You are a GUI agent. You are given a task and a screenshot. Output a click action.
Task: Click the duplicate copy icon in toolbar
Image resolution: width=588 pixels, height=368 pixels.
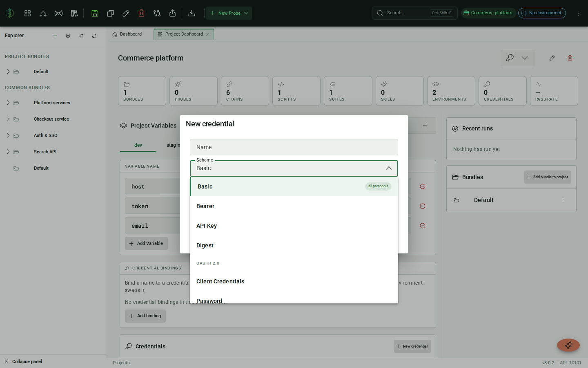(110, 13)
